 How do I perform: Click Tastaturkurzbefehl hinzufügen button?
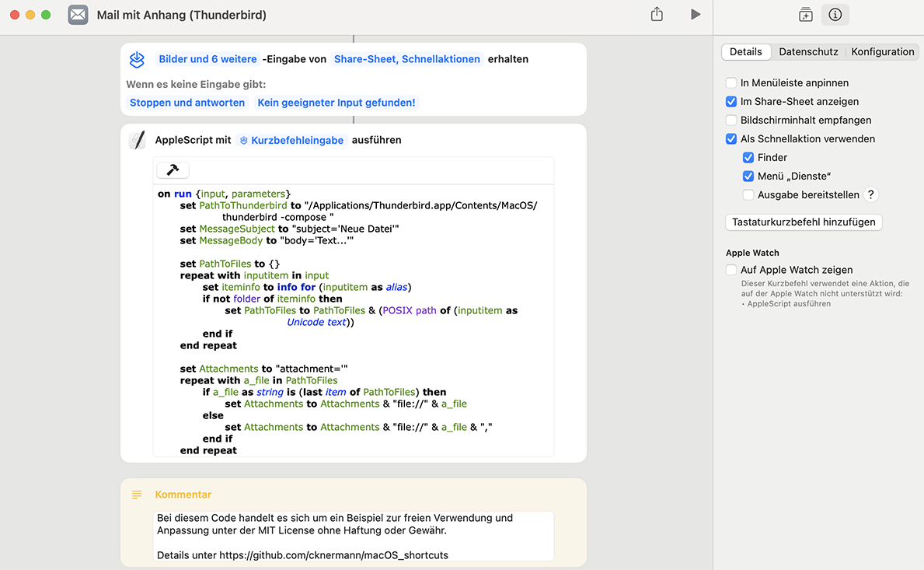(804, 222)
